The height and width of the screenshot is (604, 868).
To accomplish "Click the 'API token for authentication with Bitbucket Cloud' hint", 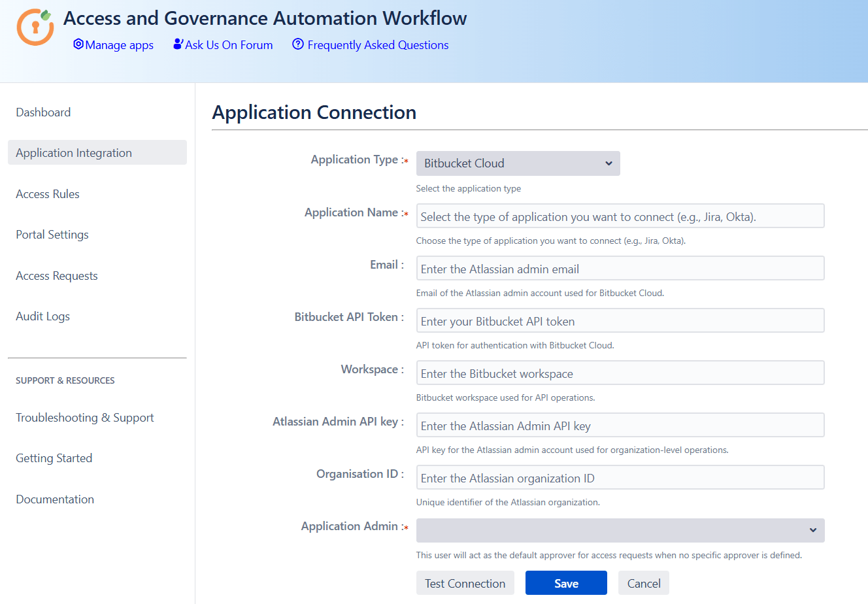I will coord(515,345).
